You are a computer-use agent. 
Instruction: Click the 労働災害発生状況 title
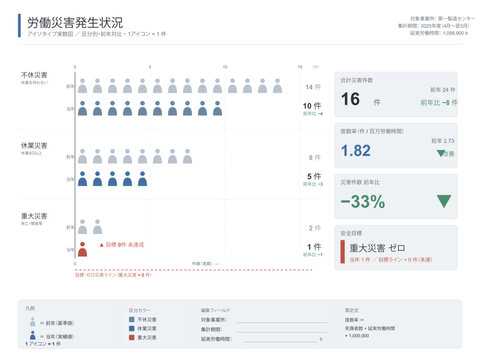pyautogui.click(x=75, y=23)
